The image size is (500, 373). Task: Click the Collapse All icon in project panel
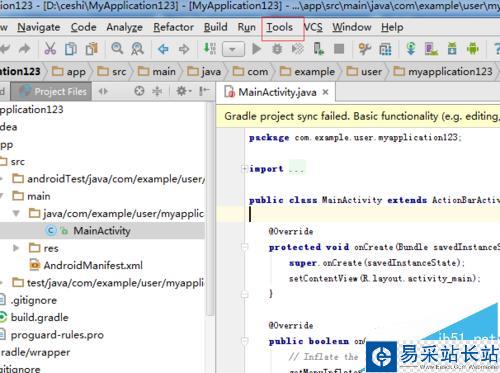157,91
